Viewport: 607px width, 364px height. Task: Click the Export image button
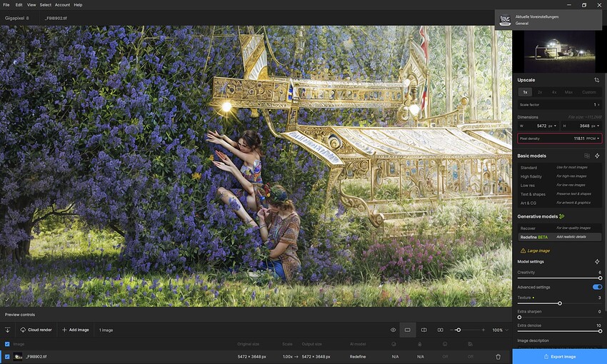coord(559,357)
